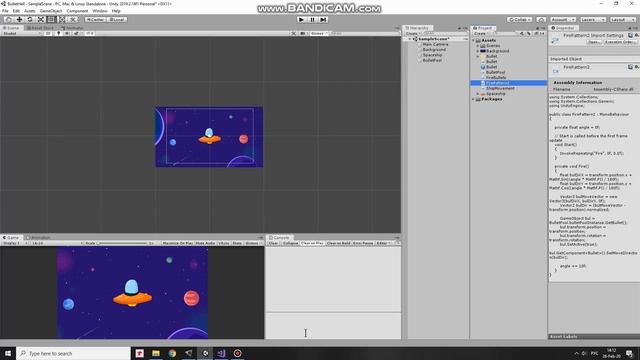
Task: Select the Scale tool
Action: [40, 19]
